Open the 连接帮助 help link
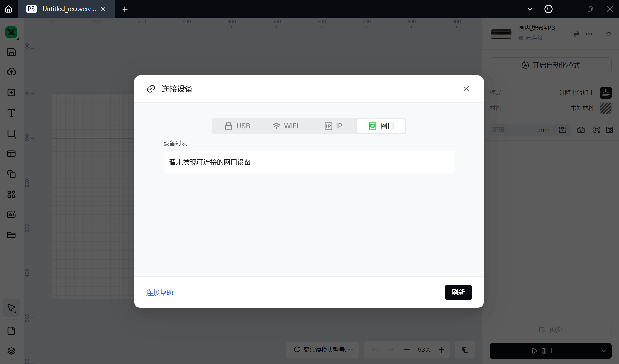This screenshot has height=364, width=619. pyautogui.click(x=159, y=292)
